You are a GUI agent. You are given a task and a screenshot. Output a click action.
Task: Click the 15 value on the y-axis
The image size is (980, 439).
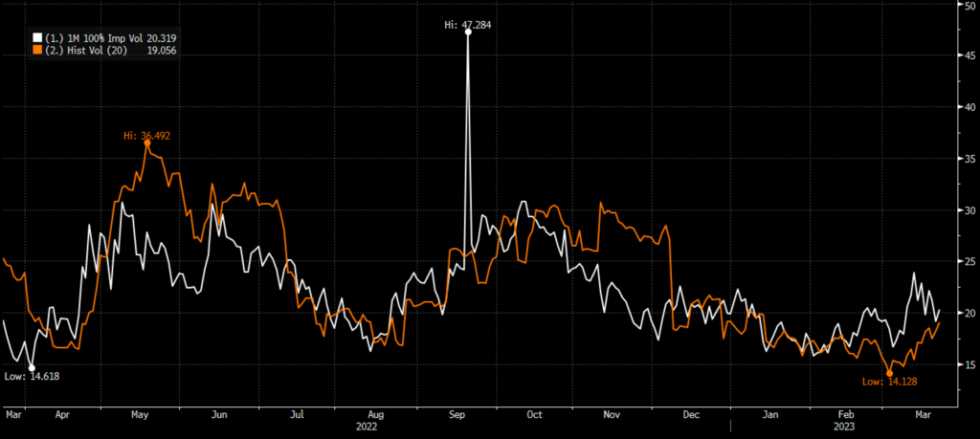[968, 364]
